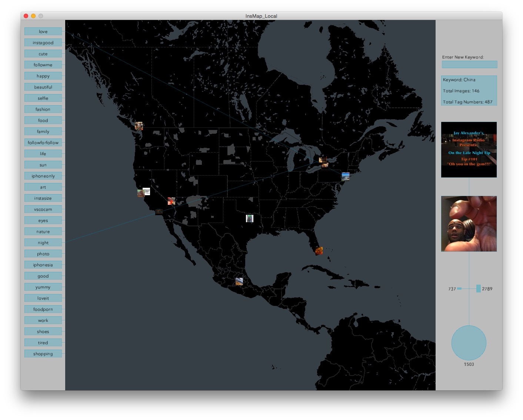This screenshot has height=420, width=523.
Task: Select the 'vscocam' keyword tag
Action: pos(43,209)
